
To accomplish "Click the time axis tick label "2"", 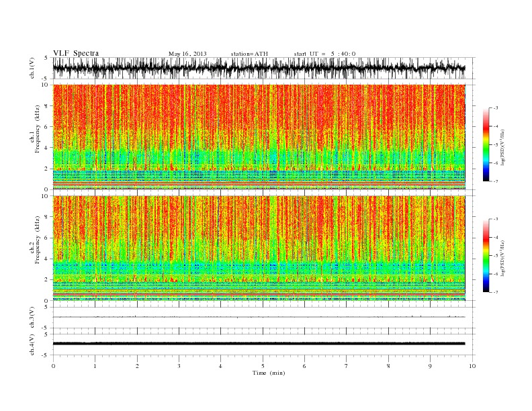I will 137,366.
